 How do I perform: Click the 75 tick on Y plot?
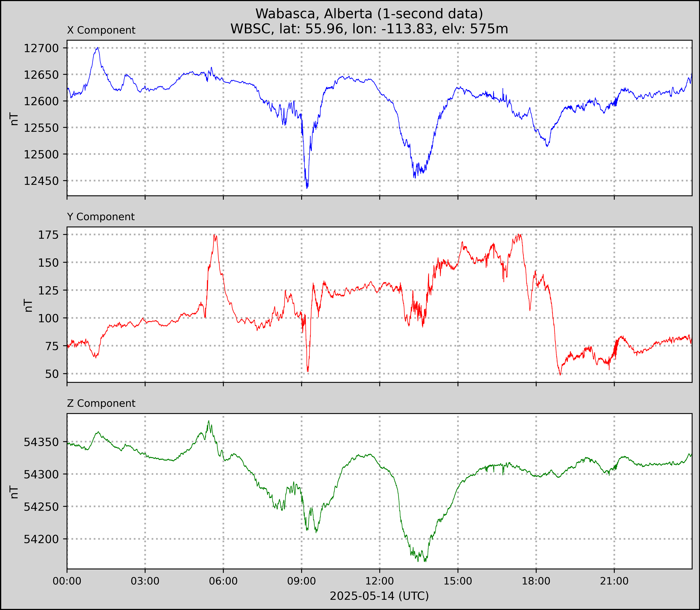click(x=52, y=346)
